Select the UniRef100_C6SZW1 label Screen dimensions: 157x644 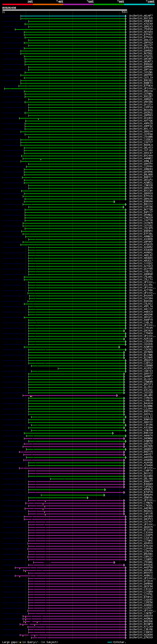pos(141,72)
